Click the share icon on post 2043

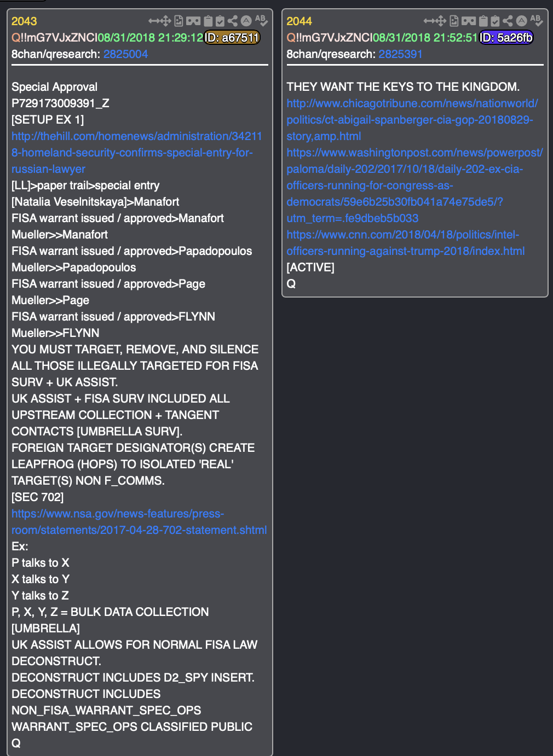point(233,21)
